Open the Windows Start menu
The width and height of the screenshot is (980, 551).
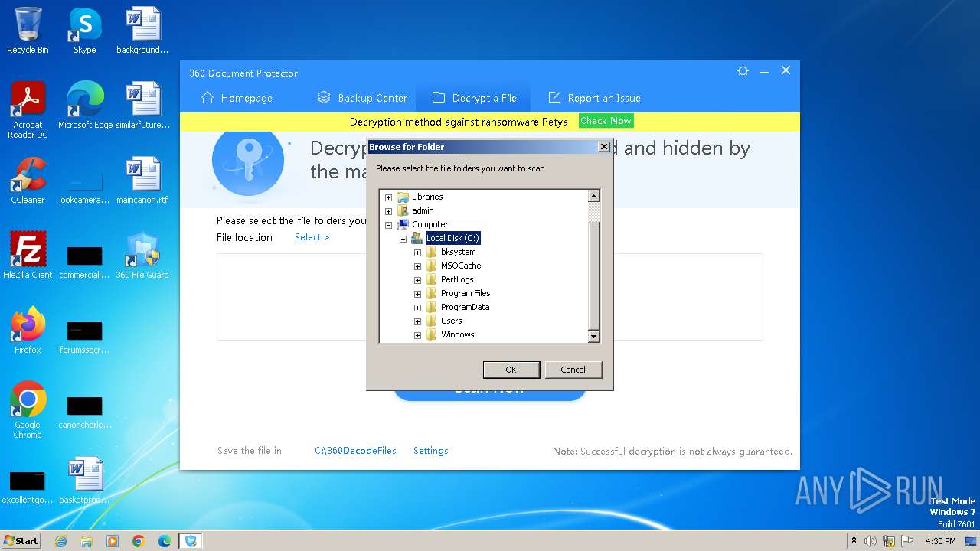coord(21,540)
